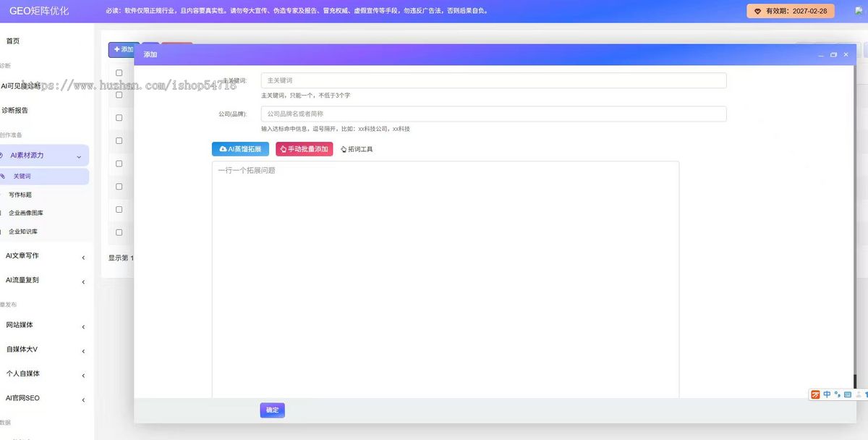Tick the fourth table row checkbox

coord(119,164)
